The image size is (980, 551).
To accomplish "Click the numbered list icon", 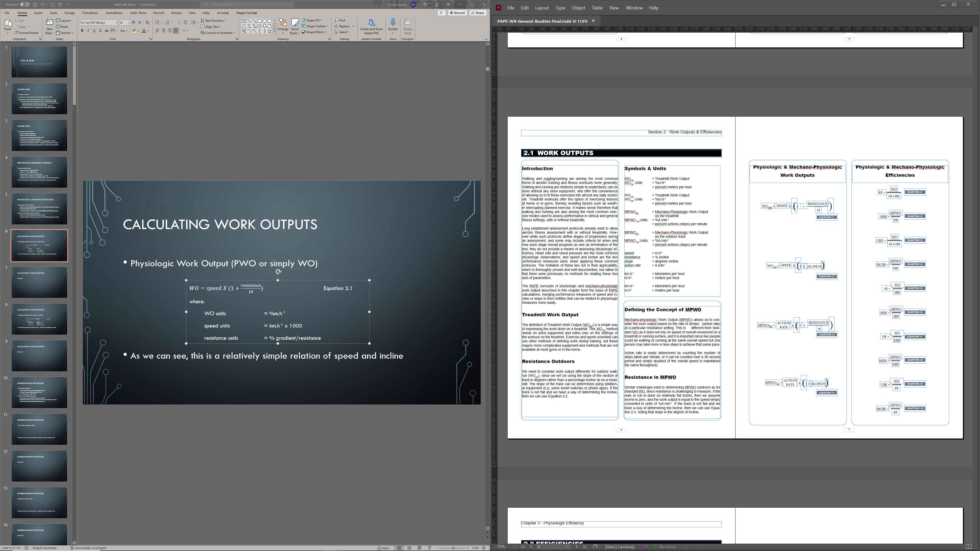I will click(x=167, y=23).
